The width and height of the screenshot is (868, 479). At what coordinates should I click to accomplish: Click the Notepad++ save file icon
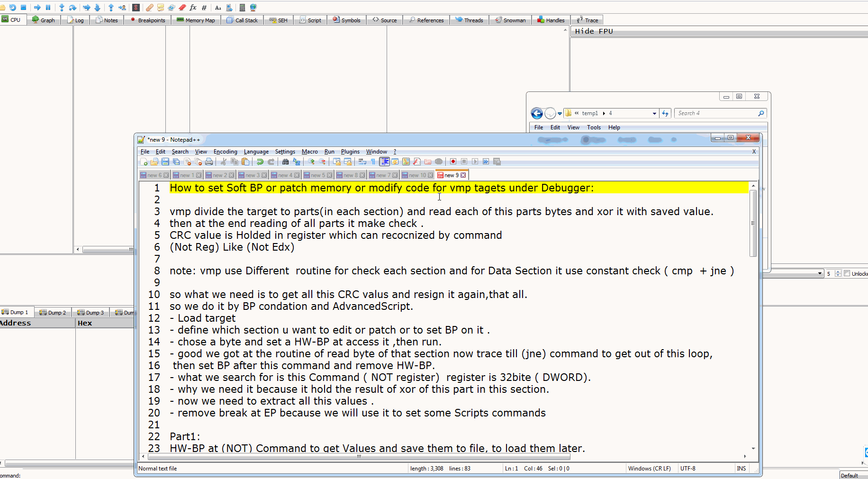click(x=165, y=162)
